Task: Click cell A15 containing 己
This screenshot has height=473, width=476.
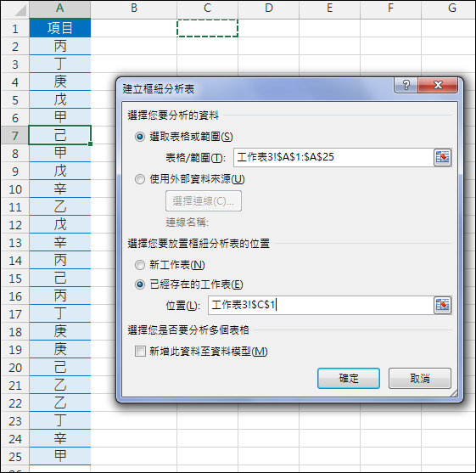Action: point(59,279)
